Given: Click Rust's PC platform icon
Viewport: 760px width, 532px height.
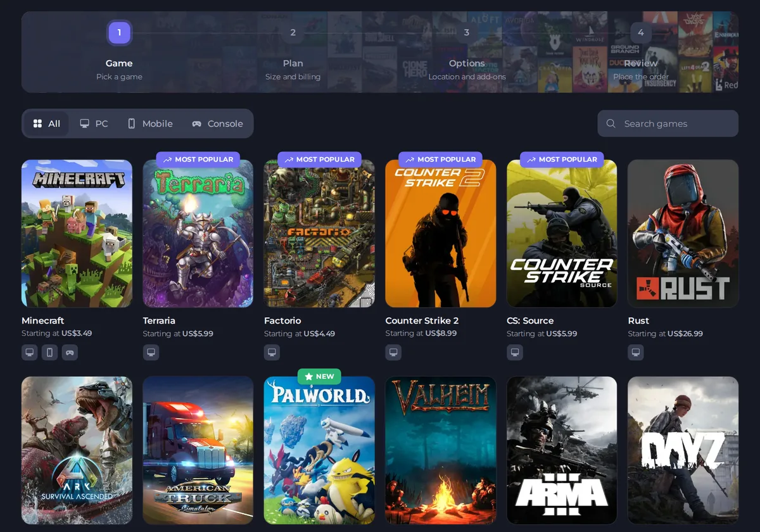Looking at the screenshot, I should click(x=636, y=352).
